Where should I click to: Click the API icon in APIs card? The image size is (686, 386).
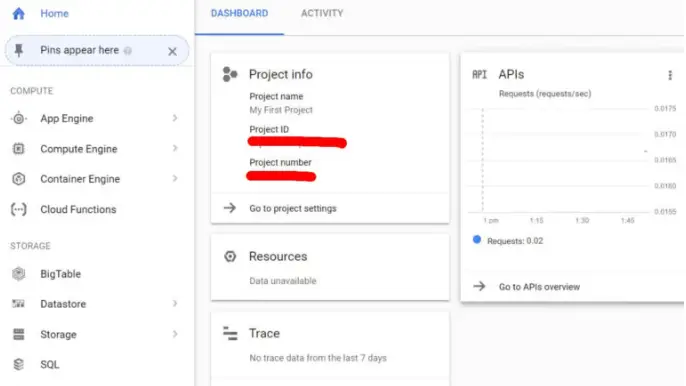(480, 74)
